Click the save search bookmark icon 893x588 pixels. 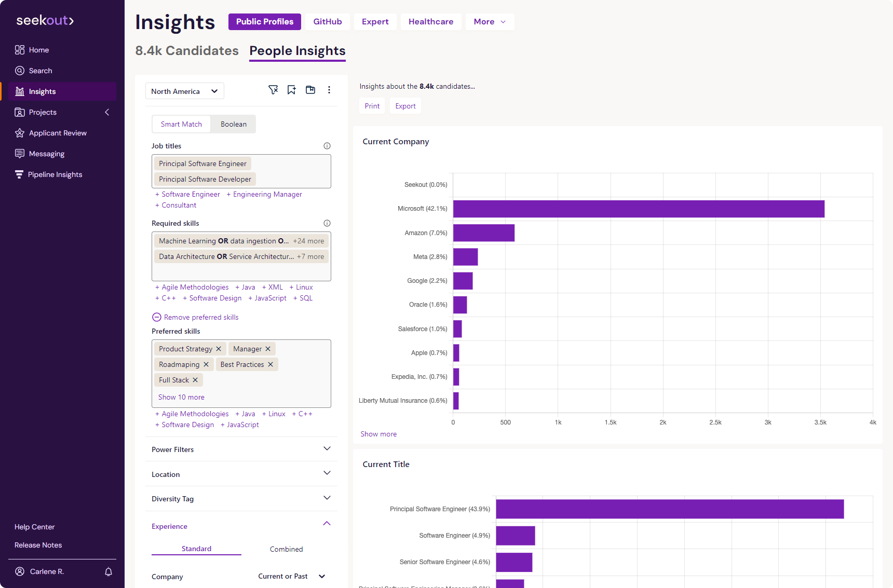(x=292, y=90)
